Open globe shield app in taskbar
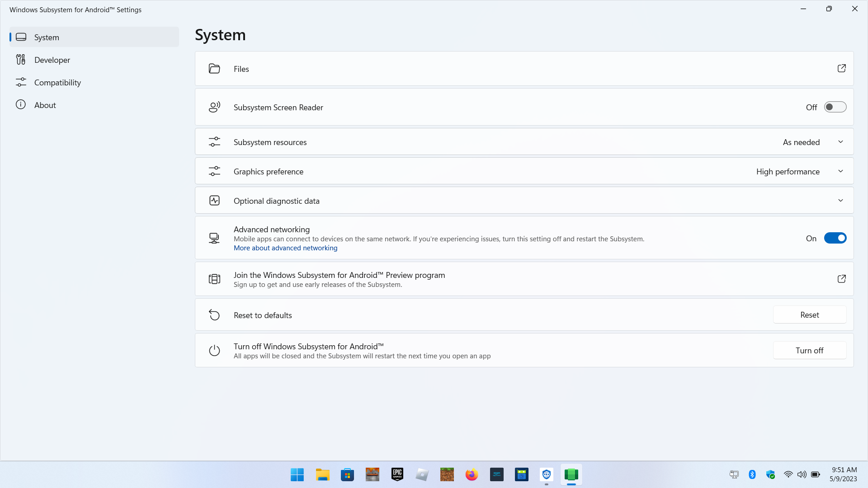868x488 pixels. (x=547, y=474)
